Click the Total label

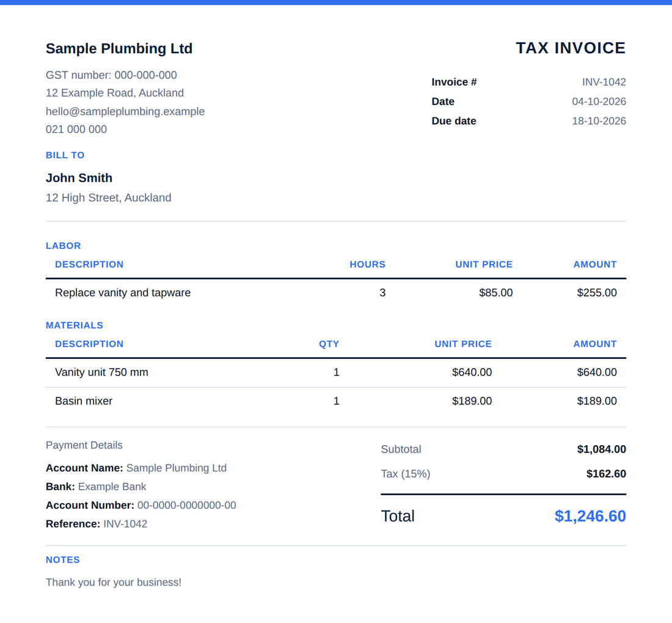[398, 516]
